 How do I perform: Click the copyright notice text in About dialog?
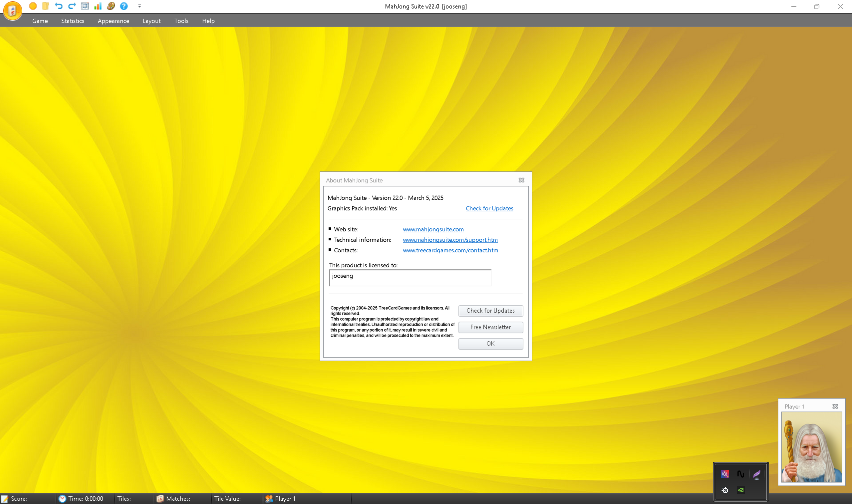tap(392, 322)
